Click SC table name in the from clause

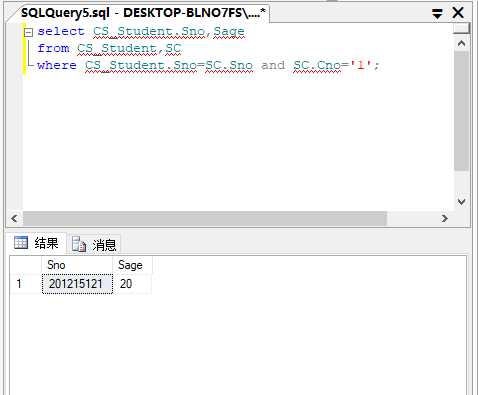(173, 48)
